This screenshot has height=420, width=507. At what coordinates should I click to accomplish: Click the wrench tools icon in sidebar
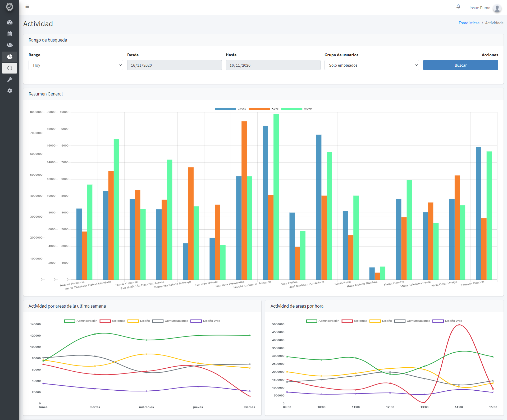coord(10,79)
